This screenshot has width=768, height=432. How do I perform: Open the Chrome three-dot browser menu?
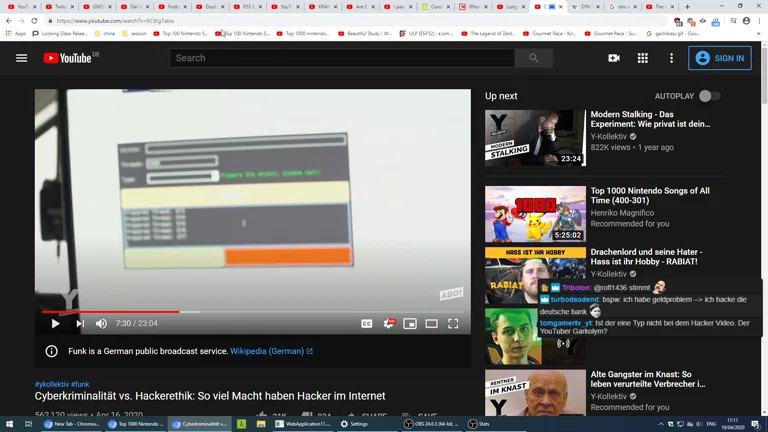tap(758, 21)
